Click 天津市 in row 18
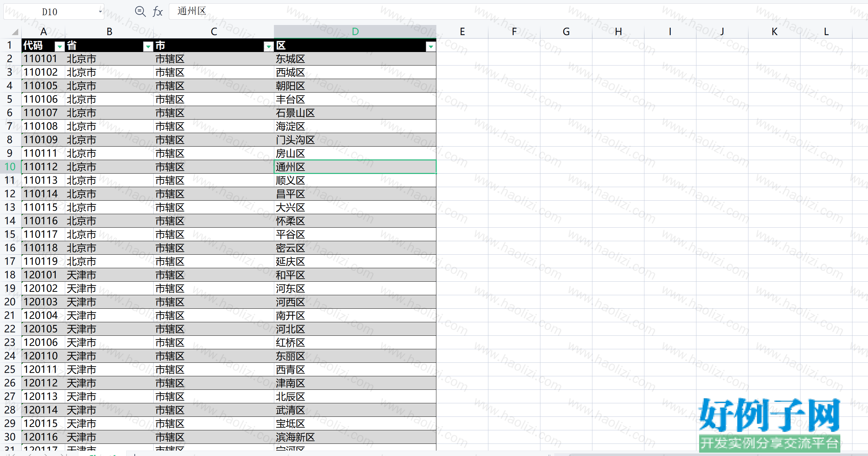Viewport: 868px width, 456px height. (x=109, y=275)
